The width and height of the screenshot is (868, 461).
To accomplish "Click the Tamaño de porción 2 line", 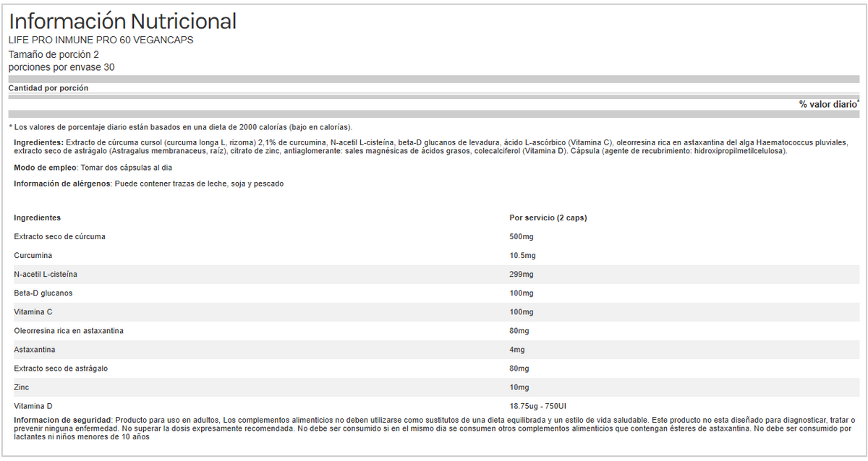I will 54,54.
